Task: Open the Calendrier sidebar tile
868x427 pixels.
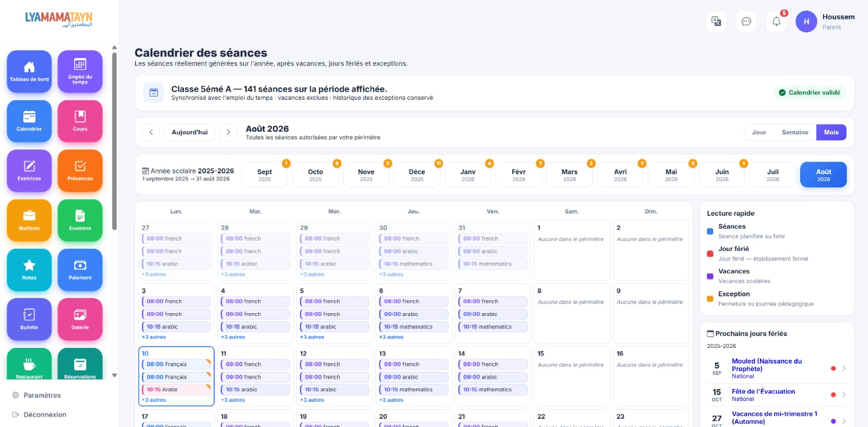Action: (29, 121)
